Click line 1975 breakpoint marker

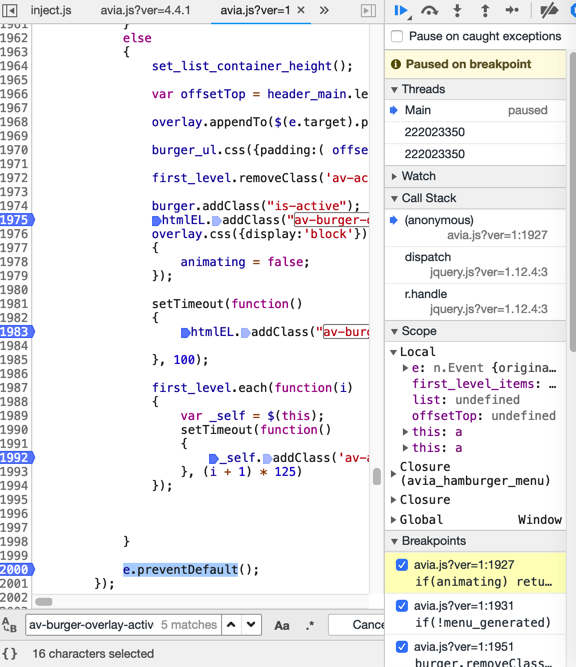(x=17, y=220)
